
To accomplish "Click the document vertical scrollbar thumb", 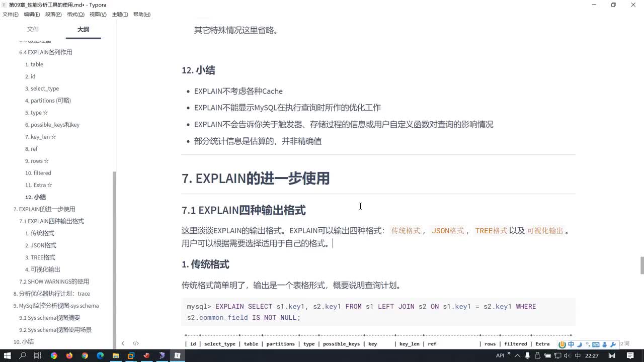I will [x=642, y=265].
